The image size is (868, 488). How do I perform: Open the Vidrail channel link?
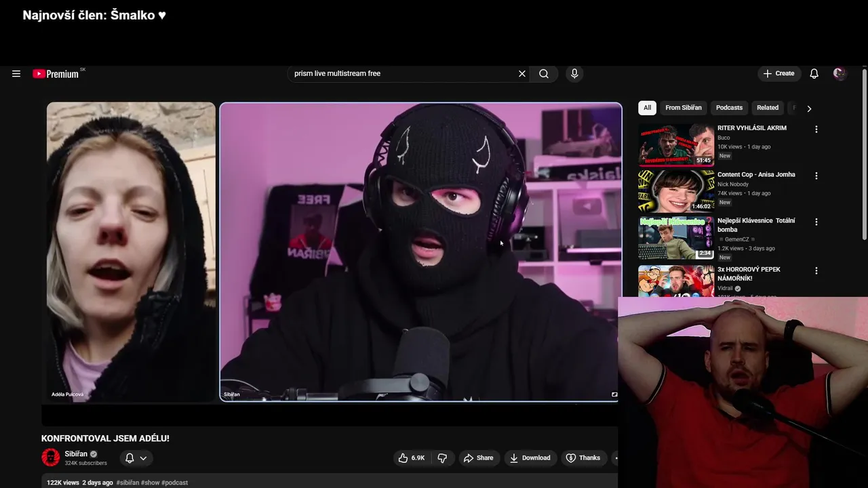725,288
